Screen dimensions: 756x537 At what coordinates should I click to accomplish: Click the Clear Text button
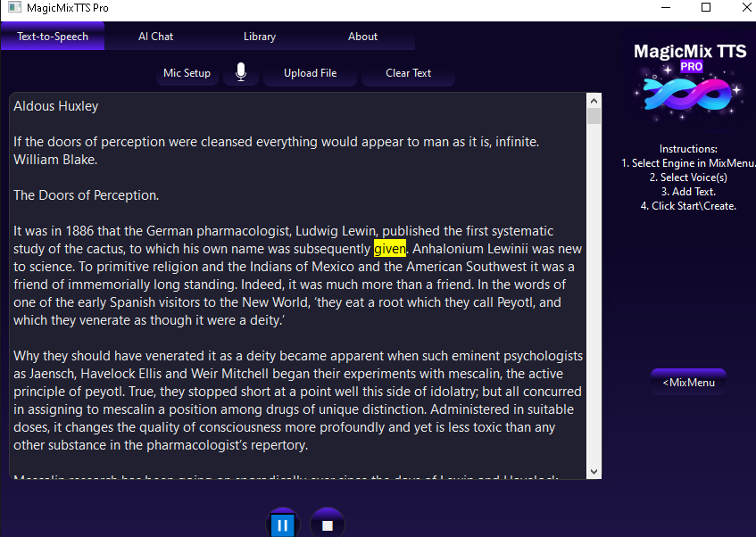coord(408,73)
